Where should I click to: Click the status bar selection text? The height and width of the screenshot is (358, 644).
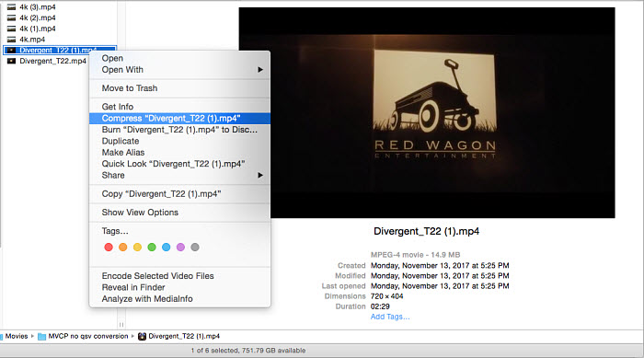click(248, 351)
